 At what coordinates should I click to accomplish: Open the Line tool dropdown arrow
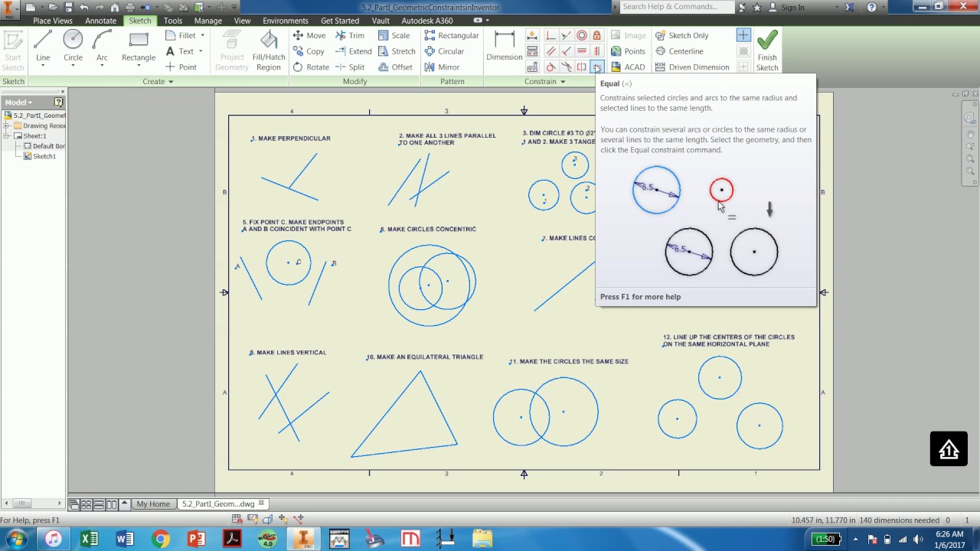point(43,66)
